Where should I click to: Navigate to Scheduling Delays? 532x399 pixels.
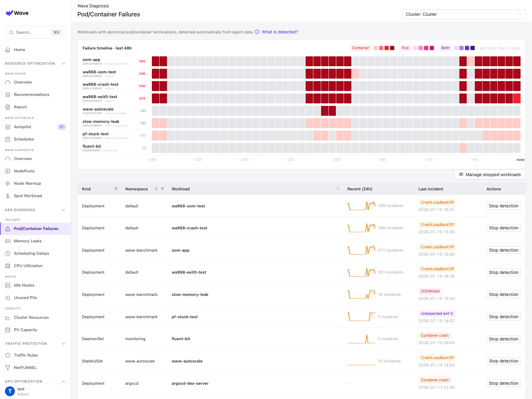pyautogui.click(x=36, y=254)
